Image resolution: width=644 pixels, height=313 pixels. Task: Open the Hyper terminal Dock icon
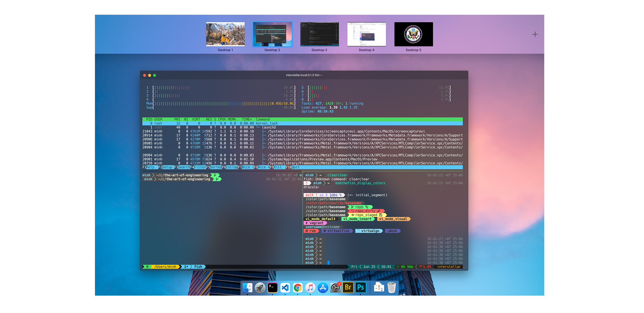(273, 288)
